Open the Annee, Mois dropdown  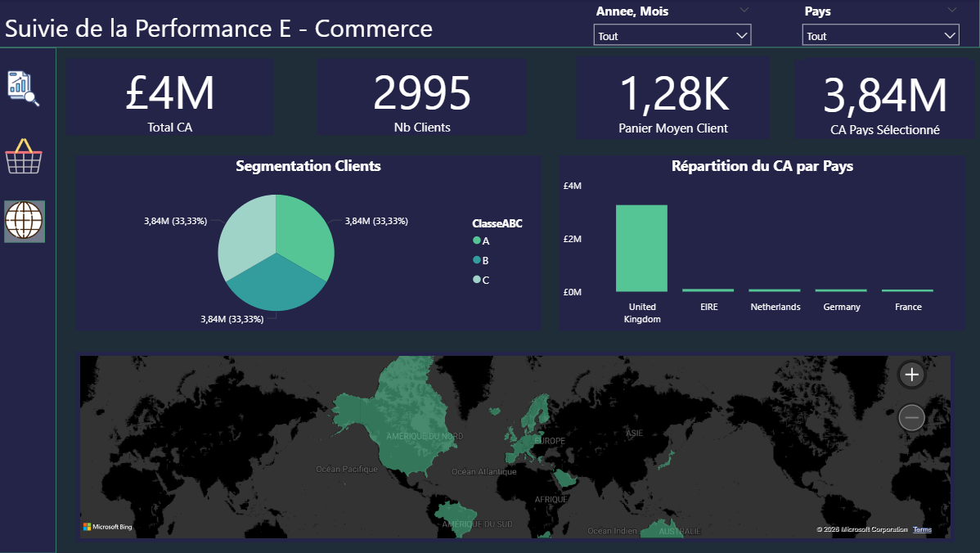pos(672,35)
